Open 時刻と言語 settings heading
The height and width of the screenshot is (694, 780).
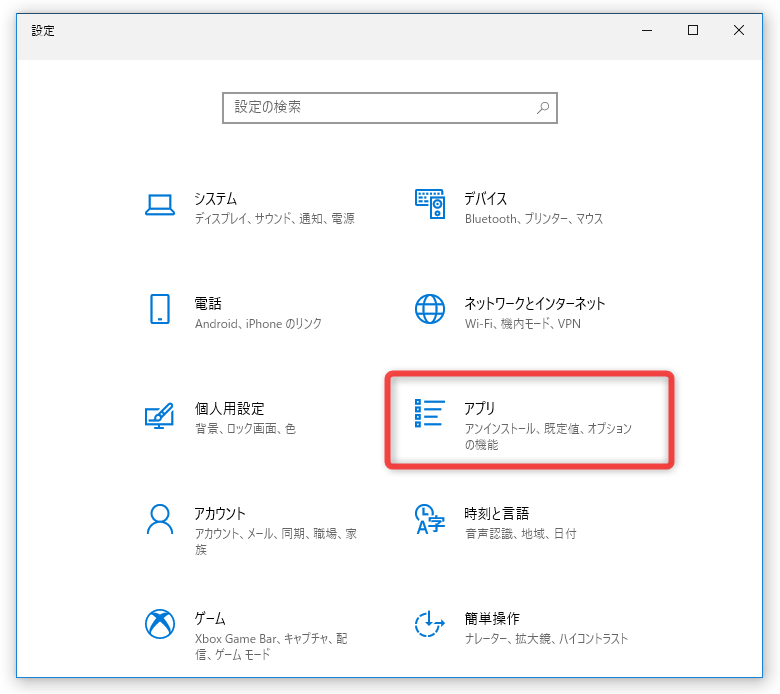click(496, 513)
